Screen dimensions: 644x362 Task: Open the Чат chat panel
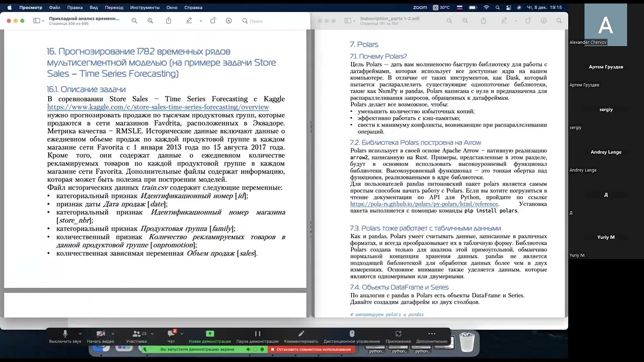point(171,337)
